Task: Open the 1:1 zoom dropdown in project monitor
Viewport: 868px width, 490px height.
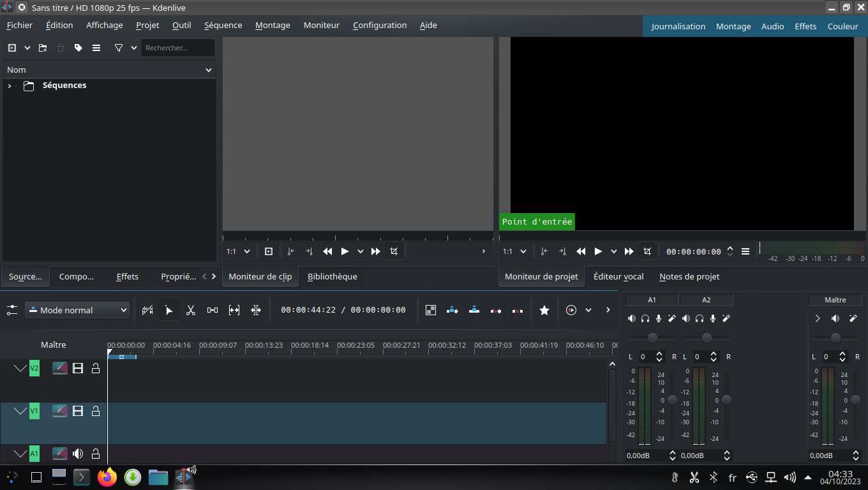Action: pos(514,251)
